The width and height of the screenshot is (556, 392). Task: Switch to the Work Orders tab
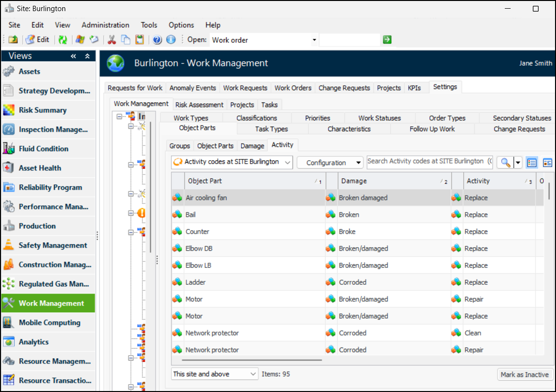[x=293, y=88]
